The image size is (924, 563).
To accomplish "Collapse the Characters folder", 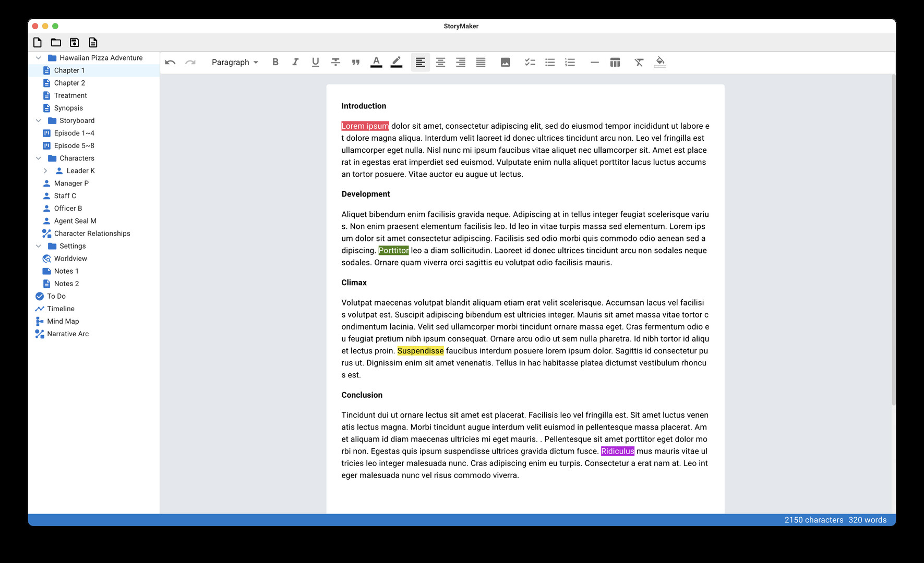I will click(38, 158).
